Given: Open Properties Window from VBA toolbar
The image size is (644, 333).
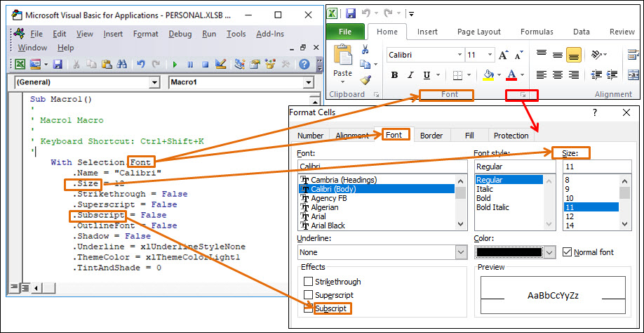Looking at the screenshot, I should click(255, 65).
